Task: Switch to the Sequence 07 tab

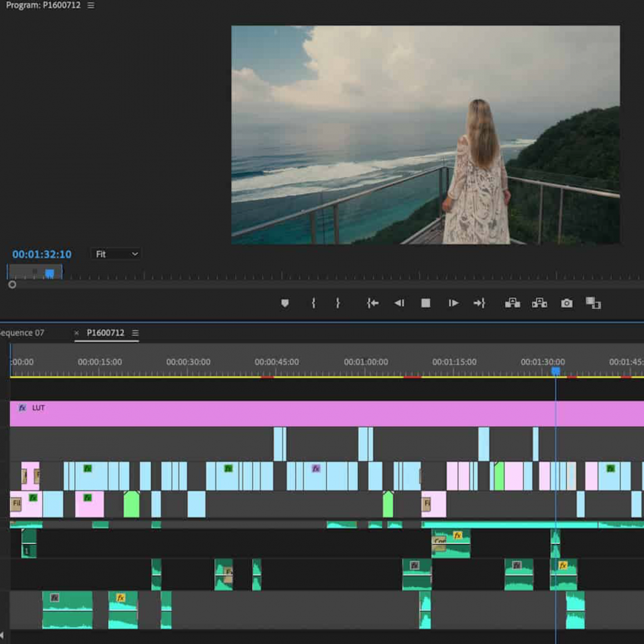Action: point(21,333)
